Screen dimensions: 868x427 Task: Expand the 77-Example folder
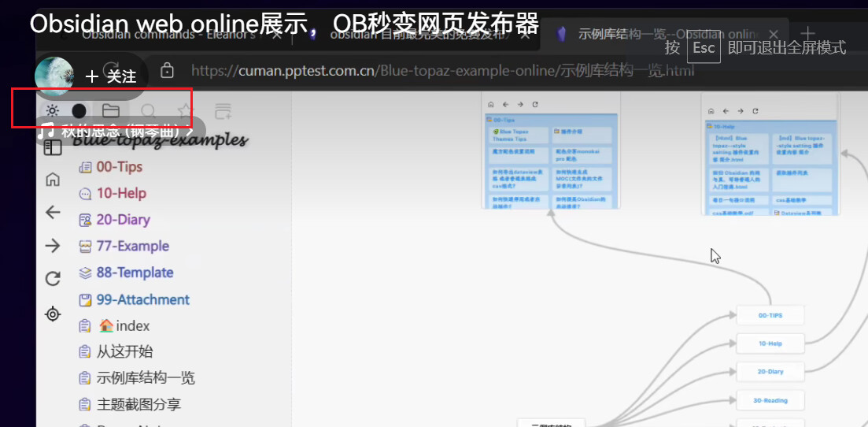[x=133, y=247]
